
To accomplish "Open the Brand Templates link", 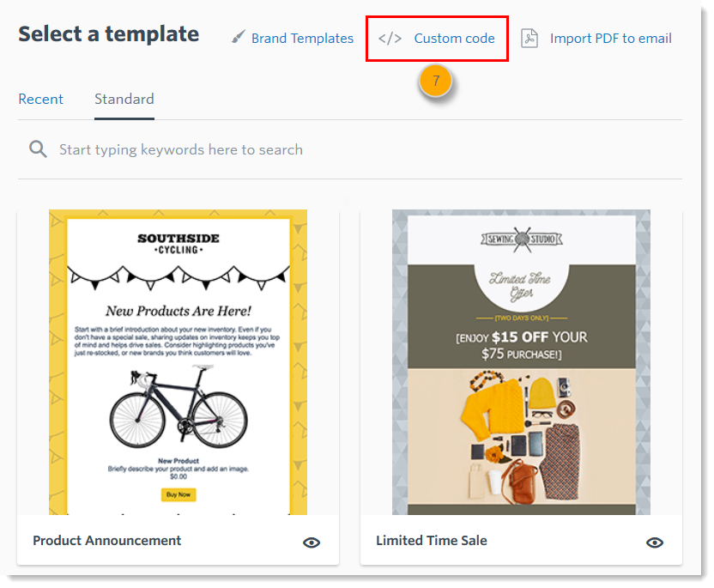I will pos(302,38).
